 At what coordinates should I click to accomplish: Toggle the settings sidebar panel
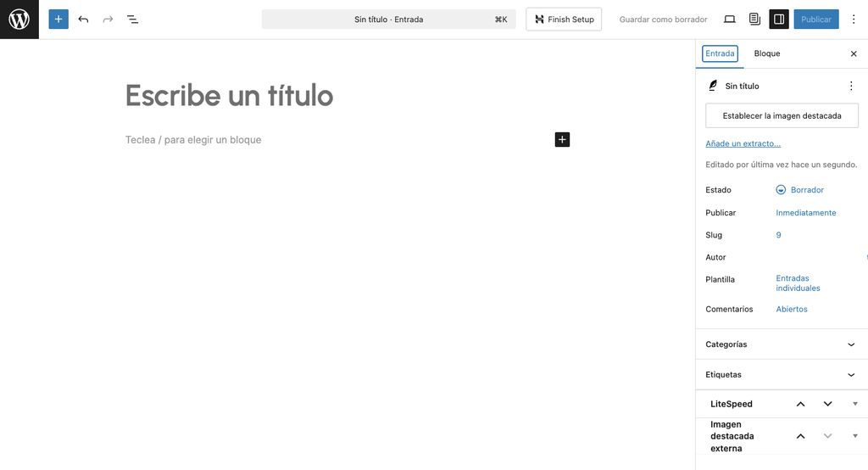coord(779,20)
